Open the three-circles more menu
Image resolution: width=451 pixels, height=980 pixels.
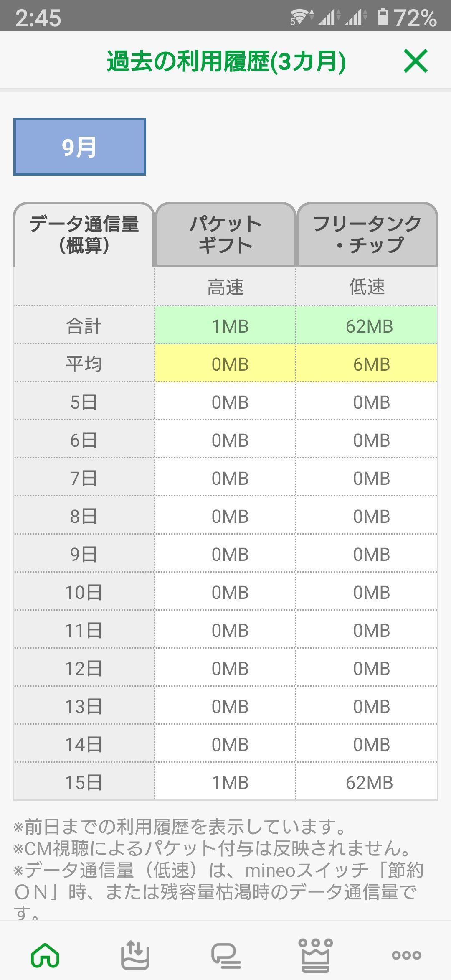pos(406,955)
